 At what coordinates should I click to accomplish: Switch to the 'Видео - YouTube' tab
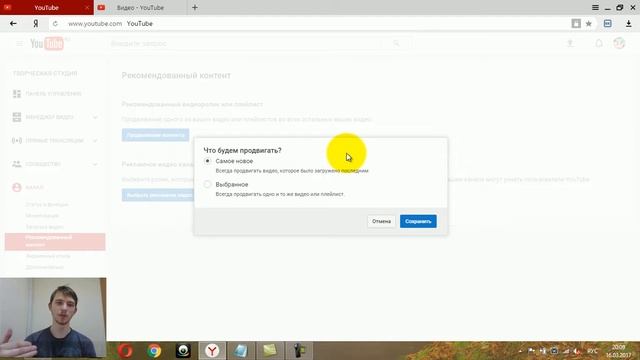[x=140, y=7]
